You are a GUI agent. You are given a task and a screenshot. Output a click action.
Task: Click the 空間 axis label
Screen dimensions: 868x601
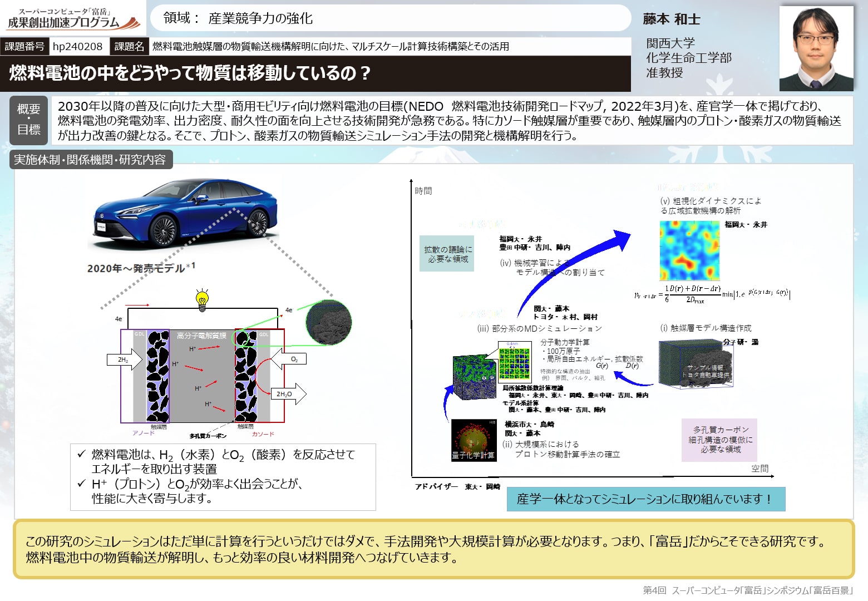click(759, 469)
